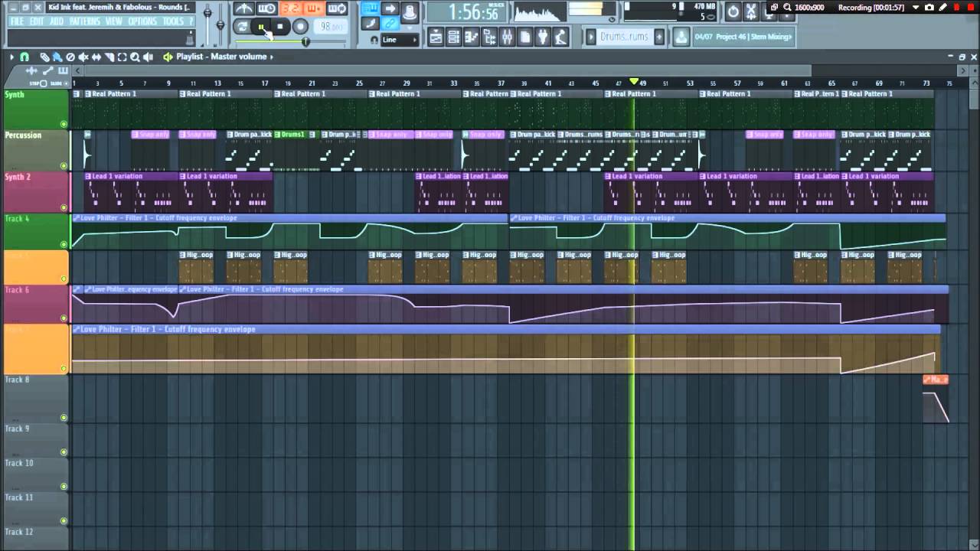
Task: Mute Track 10 using its green light
Action: [64, 487]
